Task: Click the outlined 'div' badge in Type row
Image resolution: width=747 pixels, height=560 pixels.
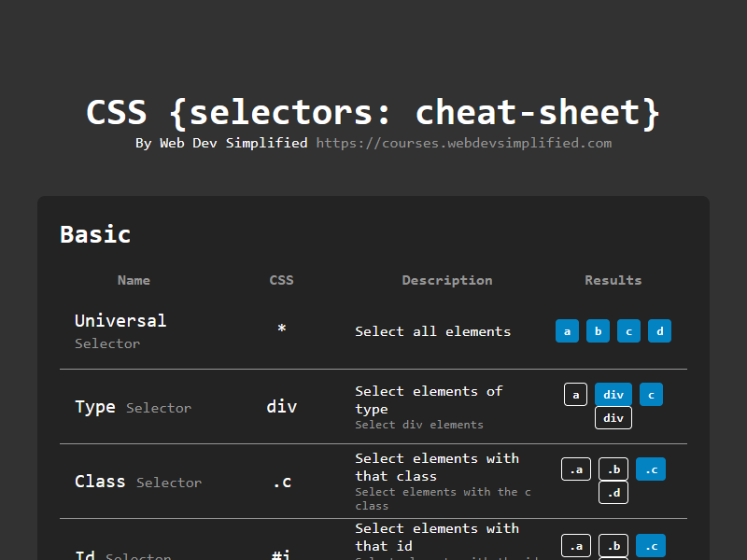Action: (x=613, y=418)
